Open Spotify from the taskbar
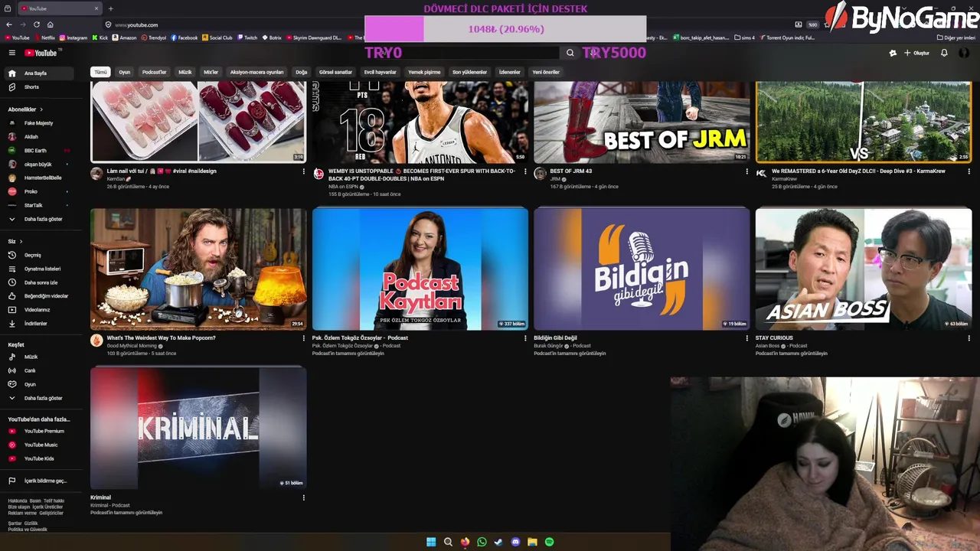The height and width of the screenshot is (551, 980). coord(549,542)
